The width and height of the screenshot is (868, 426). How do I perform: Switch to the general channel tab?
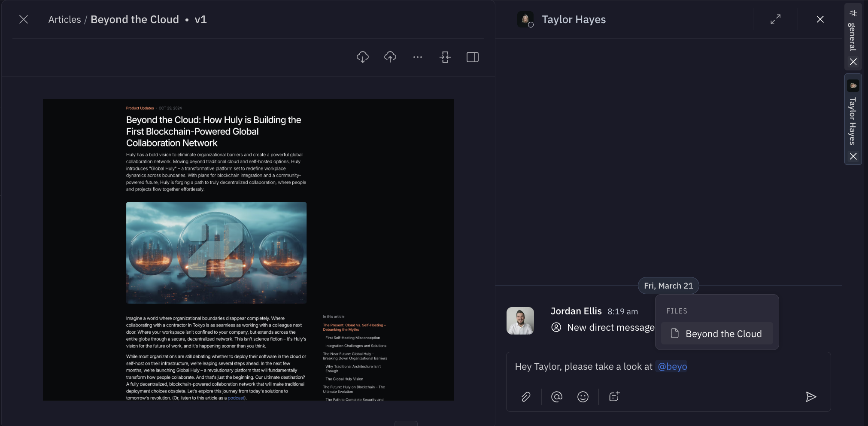853,34
